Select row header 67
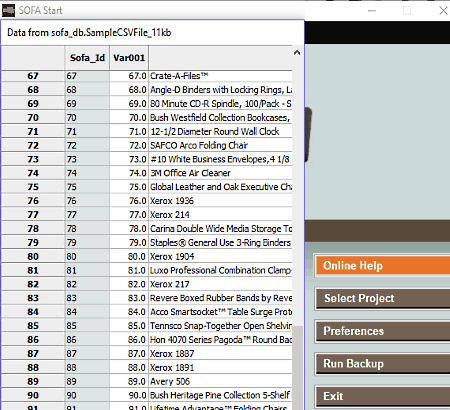Viewport: 450px width, 410px height. 33,76
